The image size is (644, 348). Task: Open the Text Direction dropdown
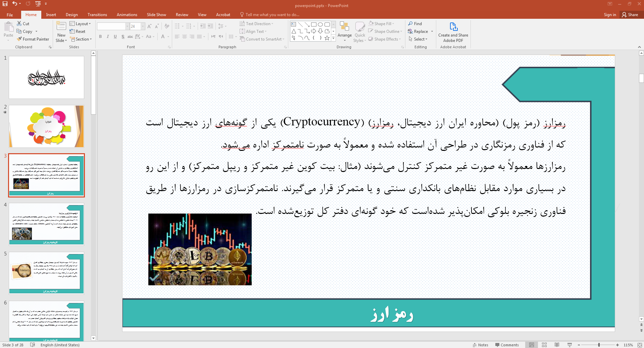256,24
